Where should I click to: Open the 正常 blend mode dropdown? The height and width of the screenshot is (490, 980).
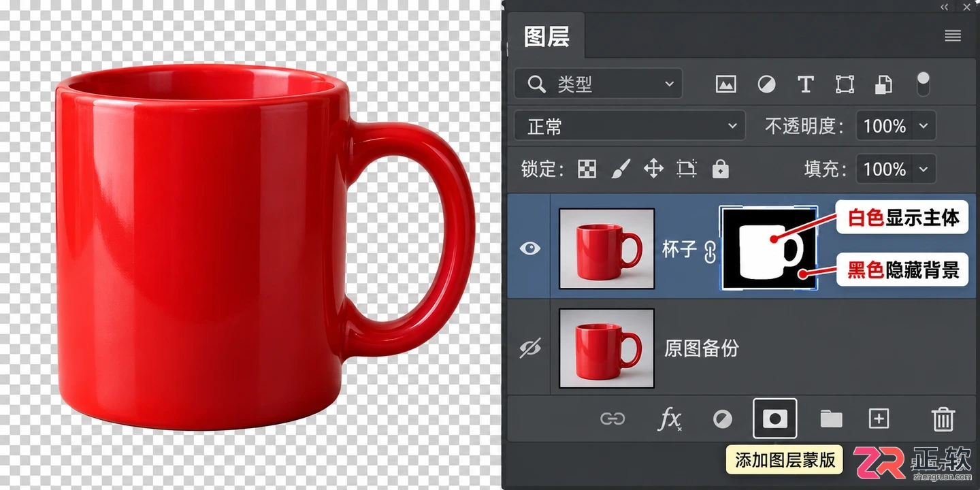point(630,127)
